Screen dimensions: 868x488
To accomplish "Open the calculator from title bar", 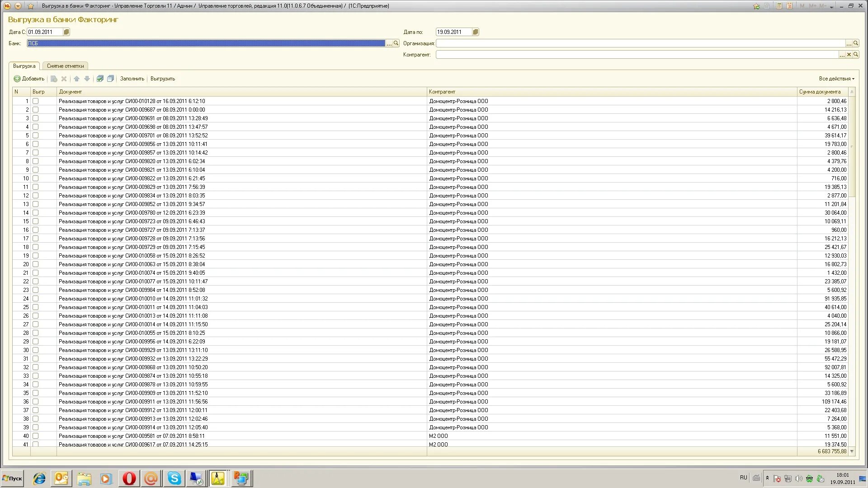I will click(x=779, y=6).
